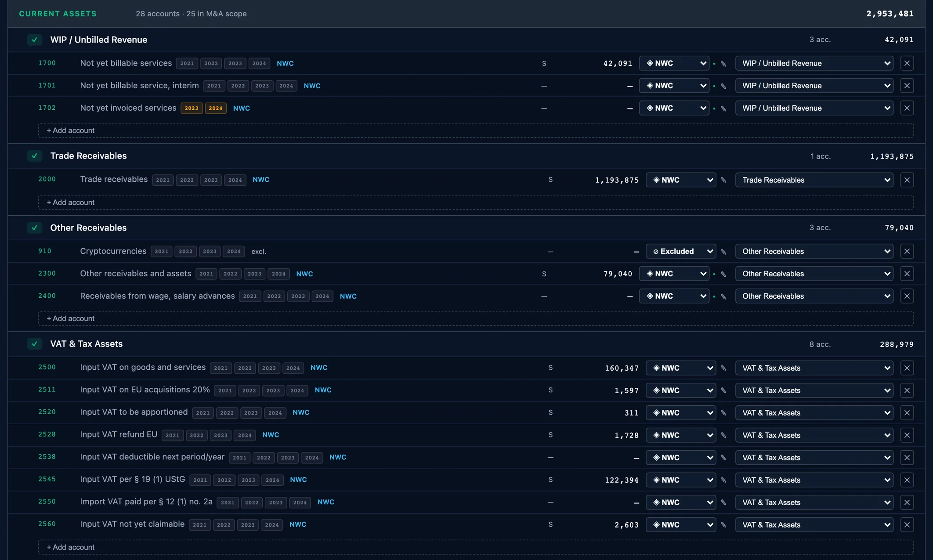Image resolution: width=933 pixels, height=560 pixels.
Task: Remove account 1701 with its X icon
Action: 907,86
